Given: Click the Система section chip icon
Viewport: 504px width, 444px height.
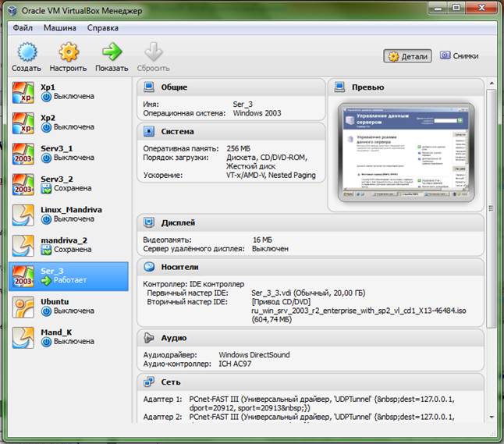Looking at the screenshot, I should click(x=149, y=131).
